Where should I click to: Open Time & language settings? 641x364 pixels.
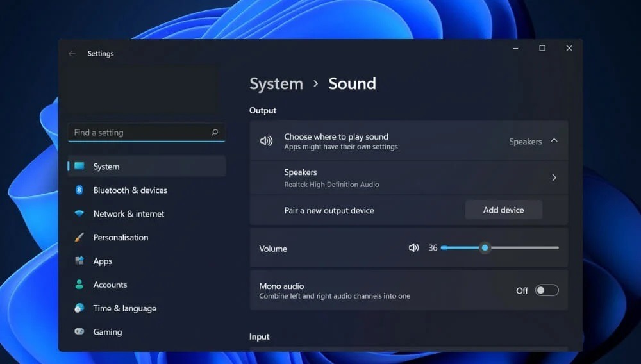click(146, 308)
